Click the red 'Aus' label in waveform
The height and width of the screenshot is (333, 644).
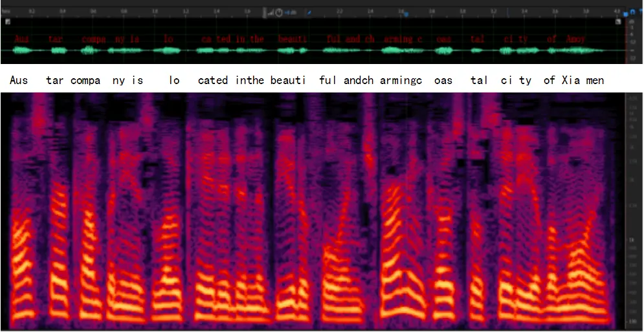(21, 39)
